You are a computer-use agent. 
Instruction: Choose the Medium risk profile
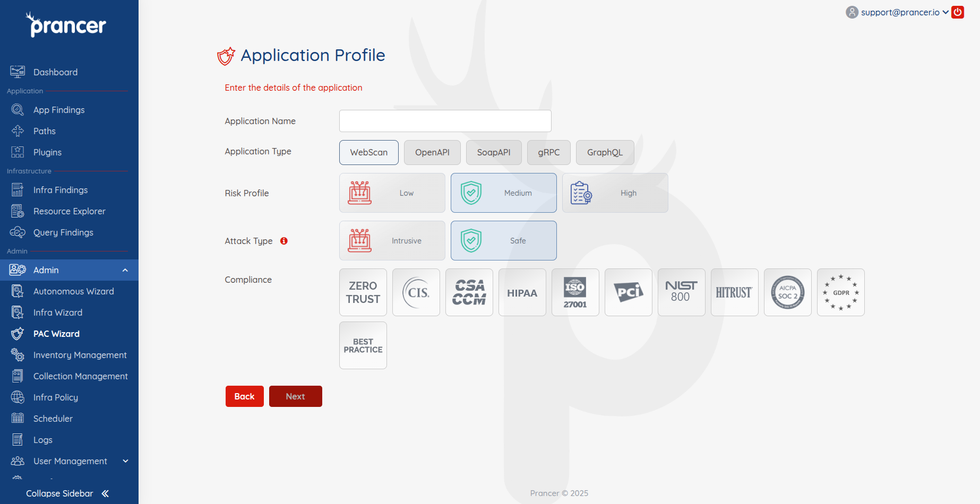[504, 193]
